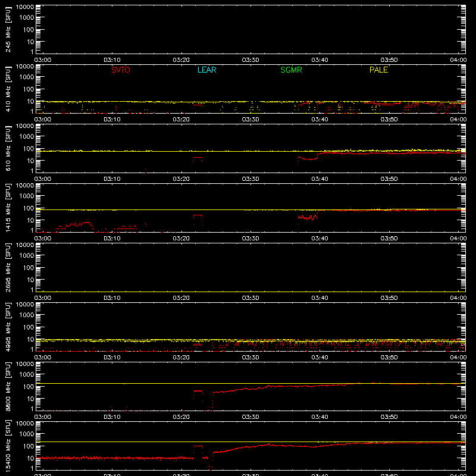Image resolution: width=476 pixels, height=476 pixels.
Task: Click 03:10 time label below 2695 MHz panel
Action: [x=112, y=298]
